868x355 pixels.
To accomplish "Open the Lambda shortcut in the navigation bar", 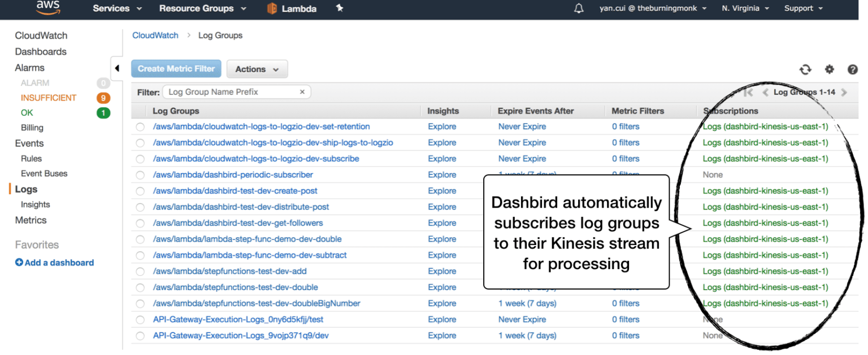I will [x=292, y=8].
